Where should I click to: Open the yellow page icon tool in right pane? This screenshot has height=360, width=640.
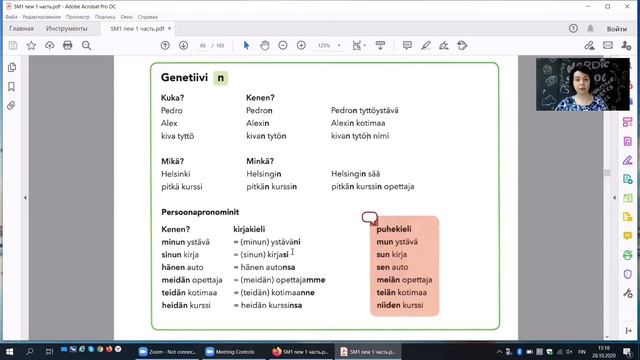(x=627, y=217)
